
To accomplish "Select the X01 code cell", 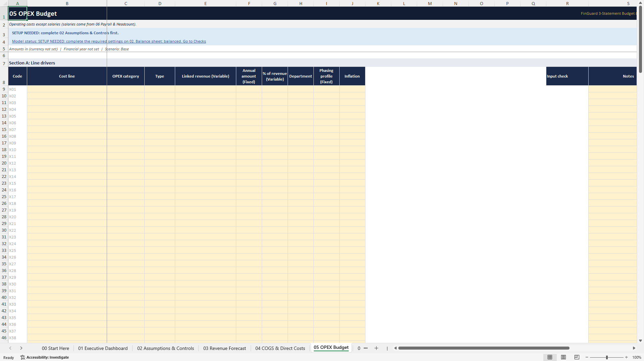I will tap(17, 89).
